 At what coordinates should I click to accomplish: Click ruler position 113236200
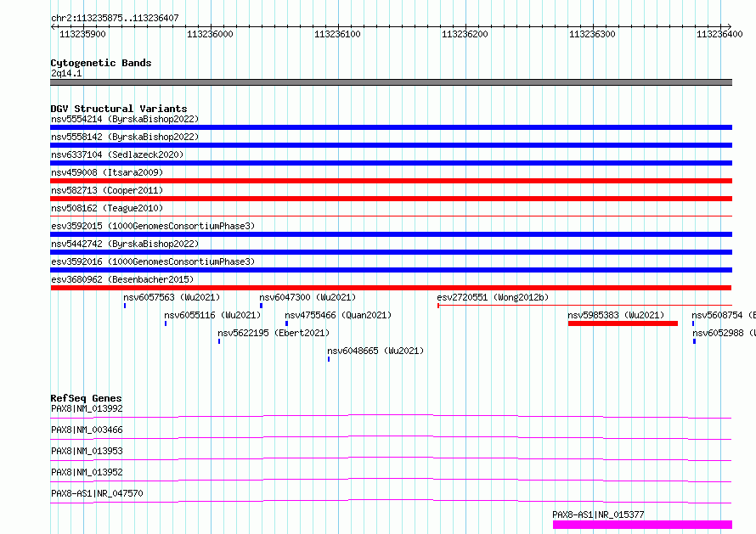click(x=465, y=34)
